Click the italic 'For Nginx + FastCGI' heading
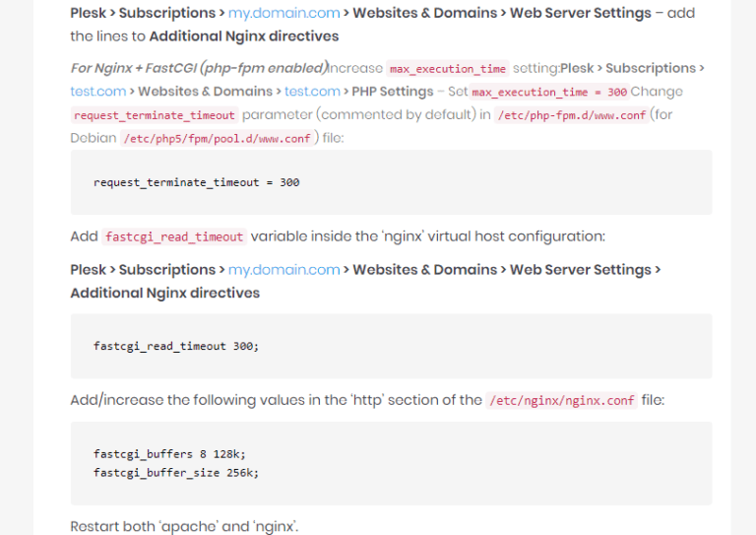The width and height of the screenshot is (756, 535). click(x=198, y=68)
